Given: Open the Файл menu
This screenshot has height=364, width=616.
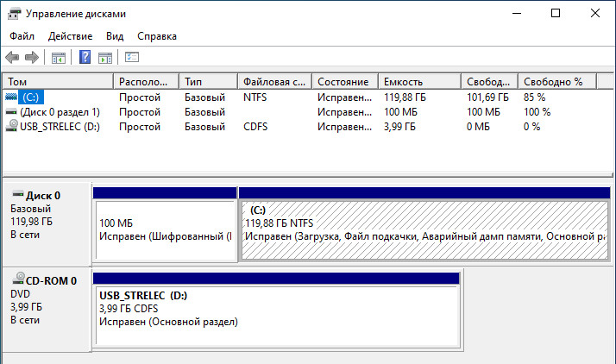Looking at the screenshot, I should [x=22, y=36].
